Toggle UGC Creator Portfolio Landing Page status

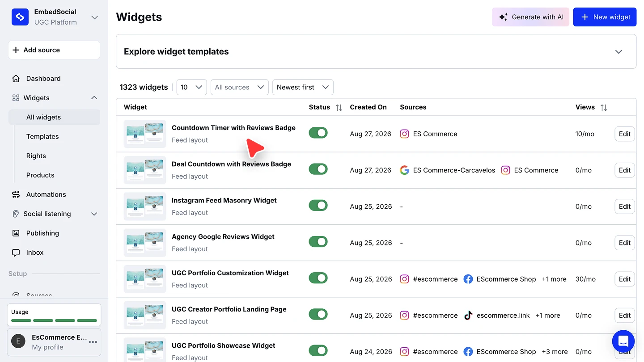(318, 314)
